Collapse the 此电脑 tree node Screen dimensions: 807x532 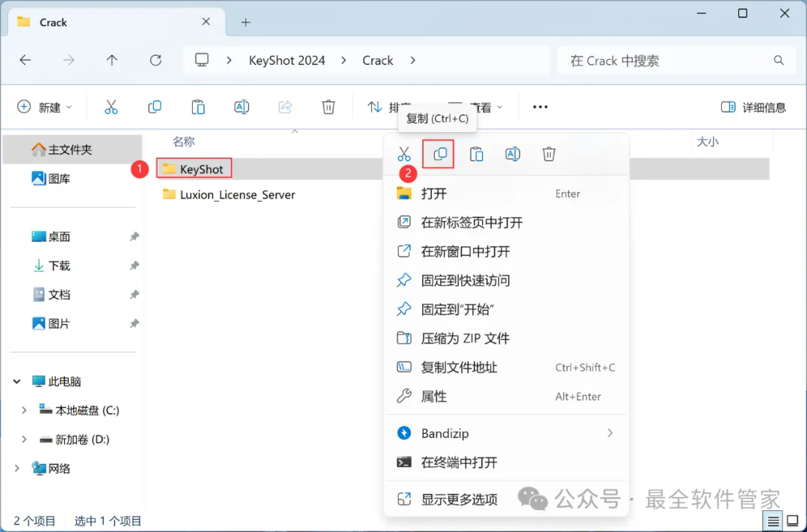17,381
